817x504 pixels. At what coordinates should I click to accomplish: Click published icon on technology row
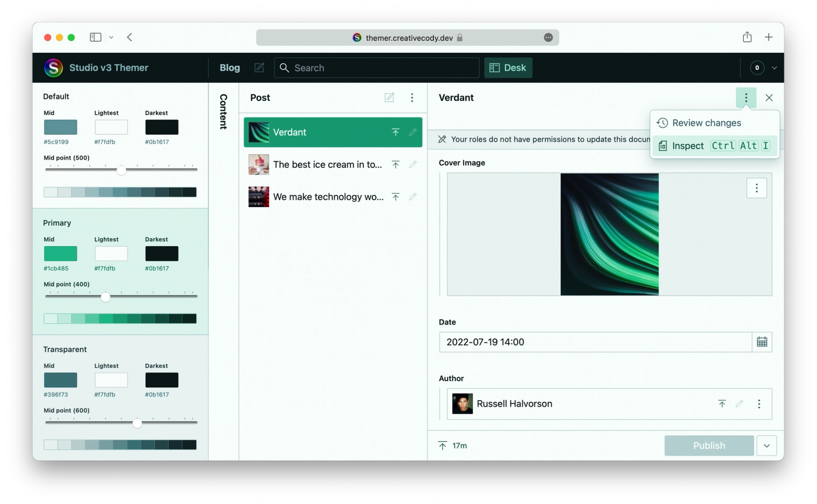point(395,197)
